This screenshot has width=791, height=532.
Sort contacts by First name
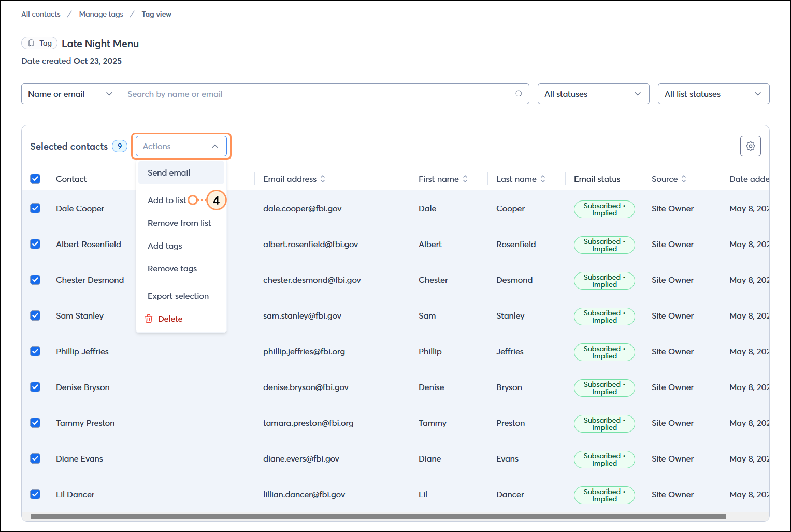click(x=466, y=179)
